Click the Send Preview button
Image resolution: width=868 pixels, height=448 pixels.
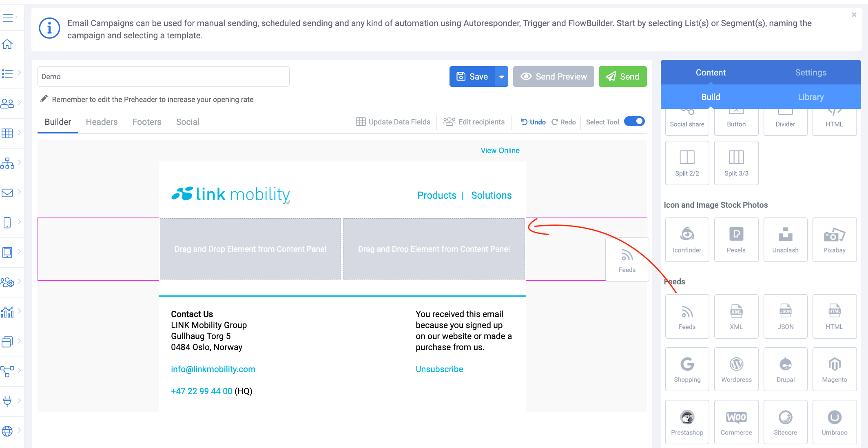(x=554, y=77)
